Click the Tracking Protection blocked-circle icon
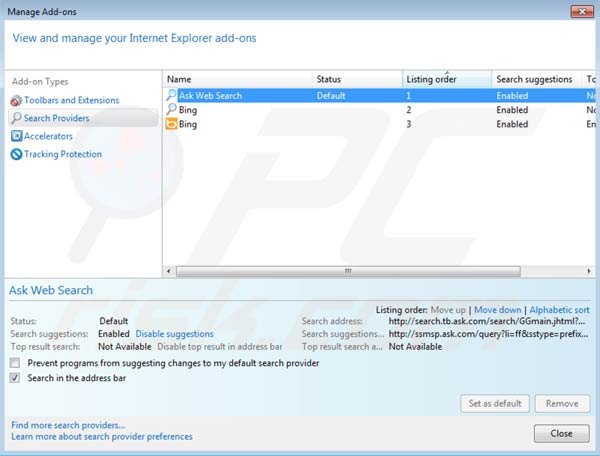Screen dimensions: 600x456 pos(16,154)
